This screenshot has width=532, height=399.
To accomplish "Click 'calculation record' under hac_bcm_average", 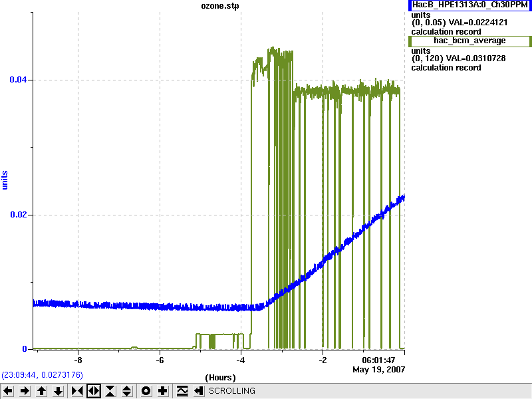I will [446, 68].
